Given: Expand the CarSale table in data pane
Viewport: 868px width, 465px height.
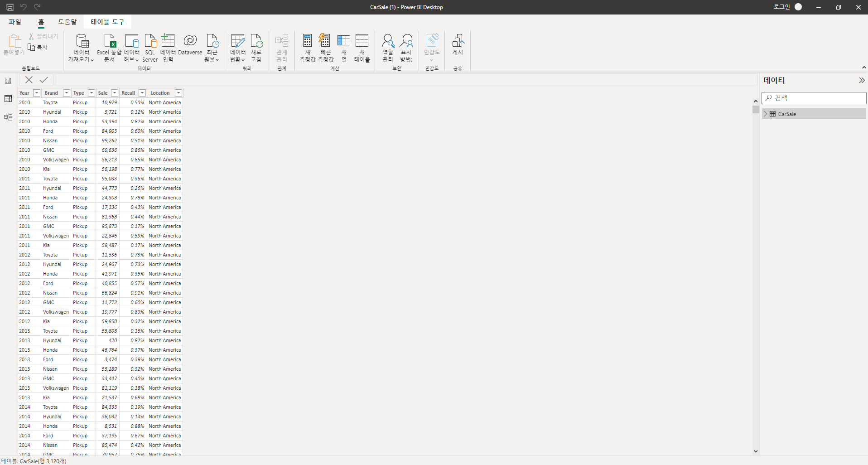Looking at the screenshot, I should (x=766, y=114).
